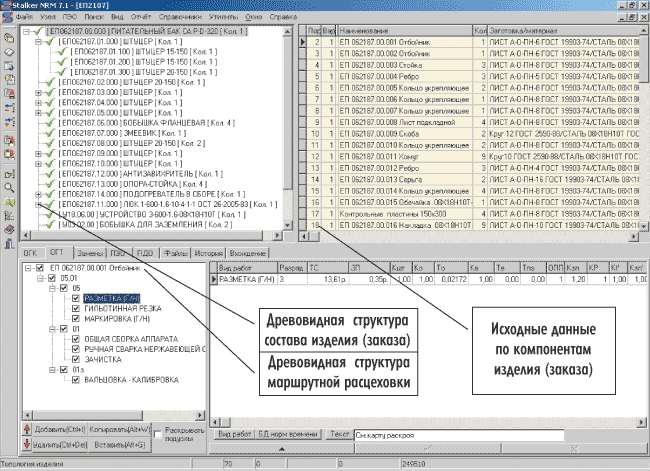The image size is (650, 471).
Task: Click the component table's vertical scrollbar
Action: [642, 130]
